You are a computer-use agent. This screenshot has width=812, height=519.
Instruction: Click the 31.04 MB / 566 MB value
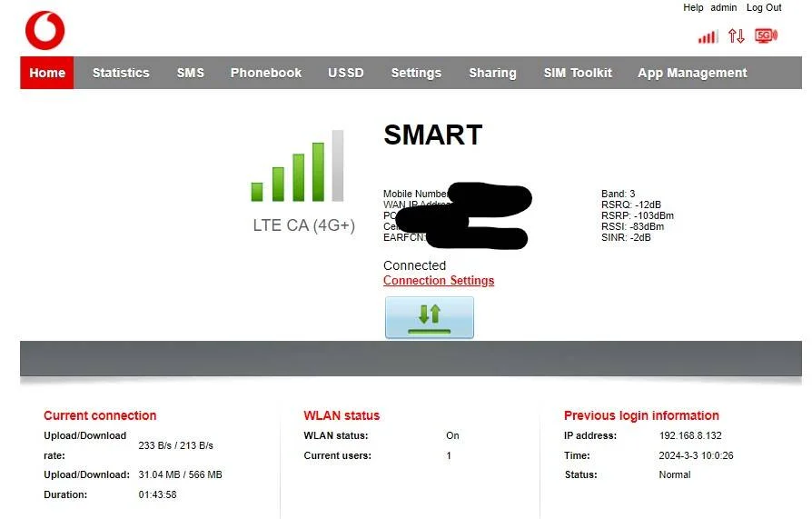(x=180, y=474)
